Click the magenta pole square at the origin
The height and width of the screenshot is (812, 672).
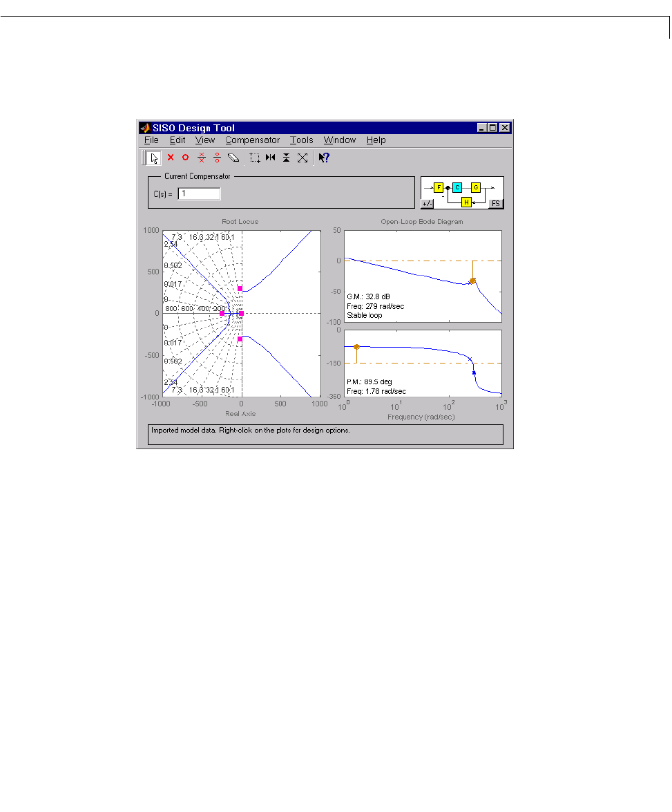[x=241, y=313]
